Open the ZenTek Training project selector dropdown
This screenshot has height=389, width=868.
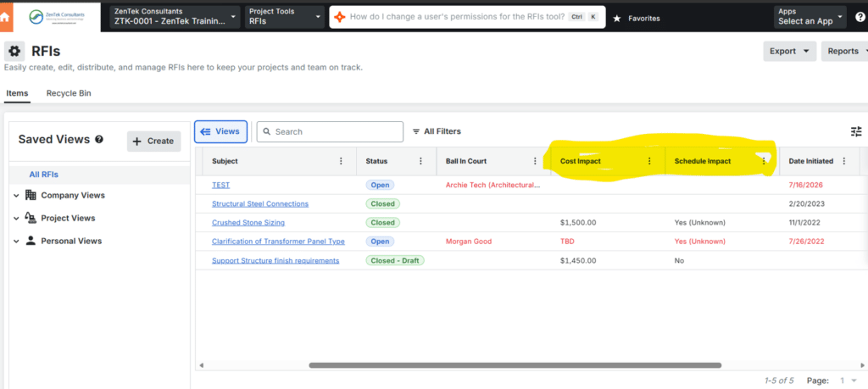click(x=175, y=17)
